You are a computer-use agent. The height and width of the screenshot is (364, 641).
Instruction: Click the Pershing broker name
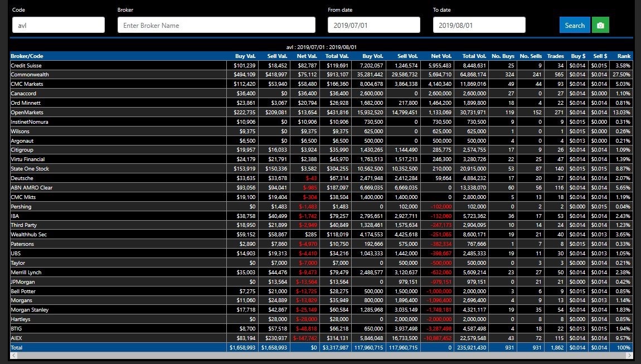pos(21,207)
